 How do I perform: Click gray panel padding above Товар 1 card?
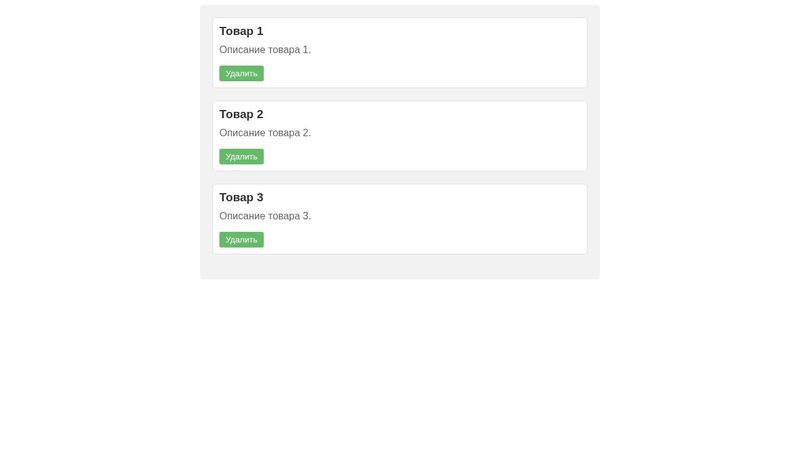pyautogui.click(x=400, y=11)
